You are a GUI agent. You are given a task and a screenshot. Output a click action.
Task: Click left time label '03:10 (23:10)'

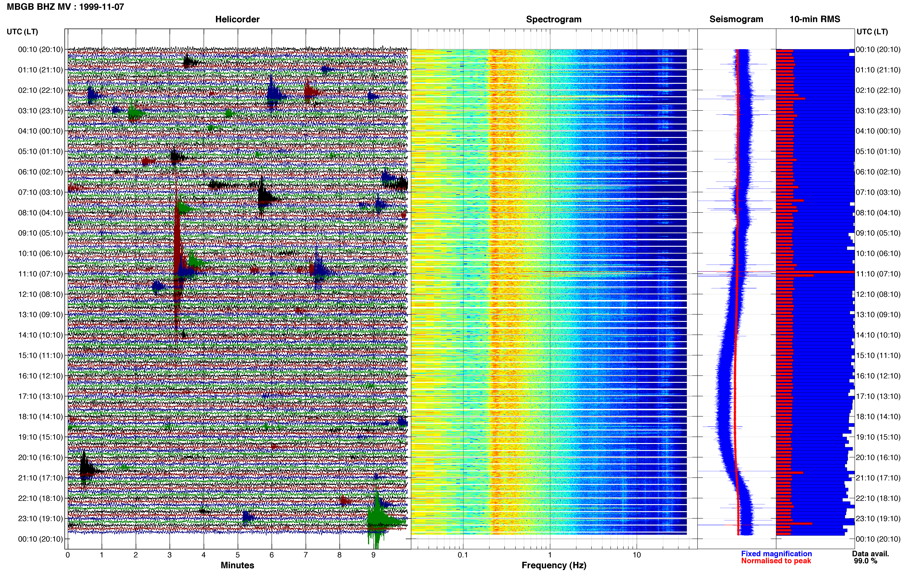(41, 111)
